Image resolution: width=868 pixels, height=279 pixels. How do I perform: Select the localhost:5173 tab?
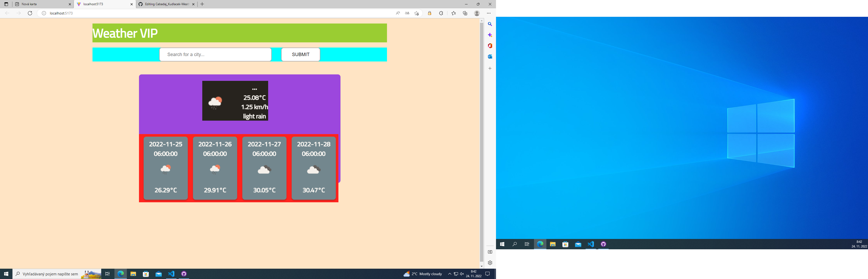click(x=105, y=4)
